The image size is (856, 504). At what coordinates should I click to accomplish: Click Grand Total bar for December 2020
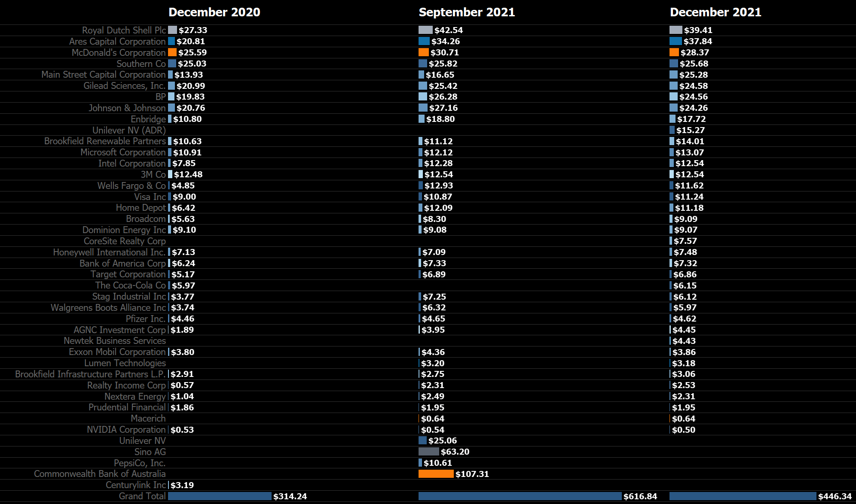[x=220, y=496]
